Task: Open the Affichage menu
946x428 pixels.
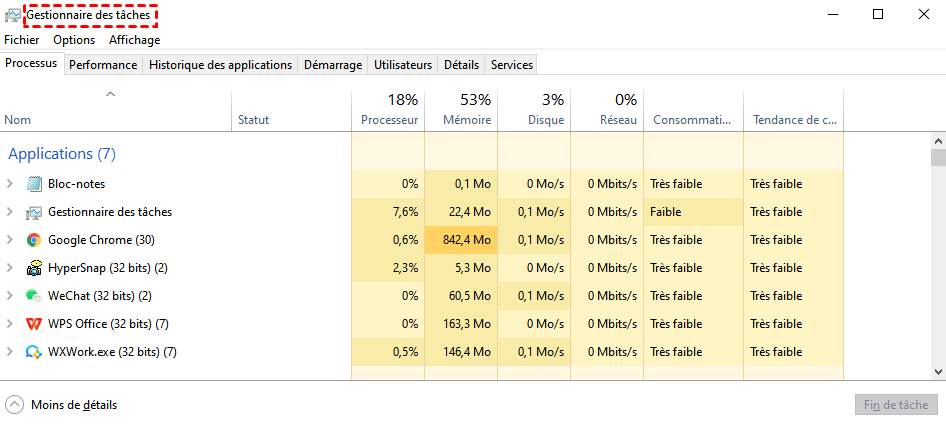Action: pyautogui.click(x=134, y=40)
